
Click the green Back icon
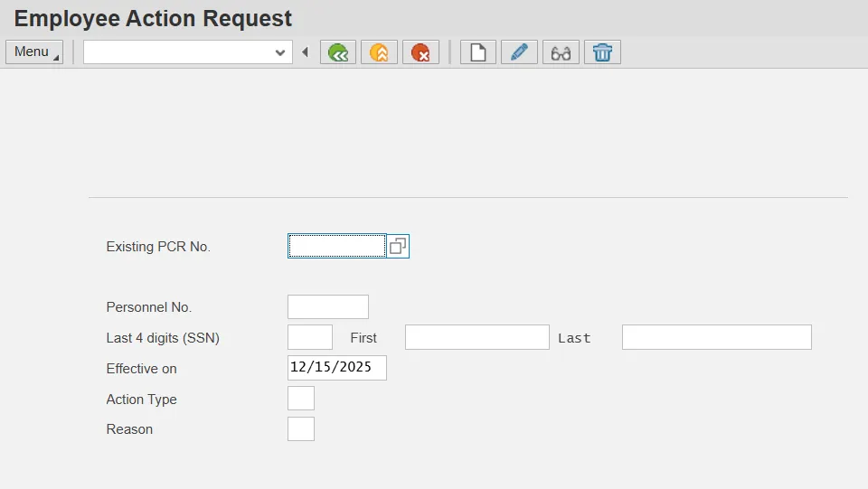point(338,52)
